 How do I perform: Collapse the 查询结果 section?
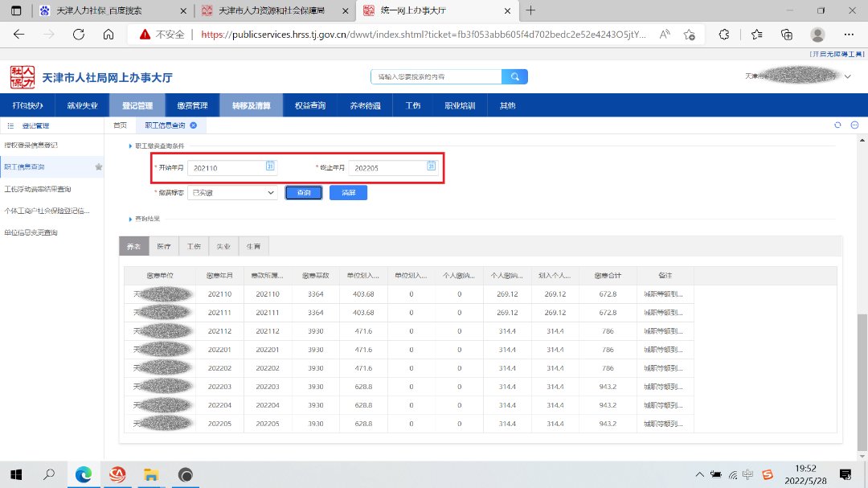coord(131,219)
